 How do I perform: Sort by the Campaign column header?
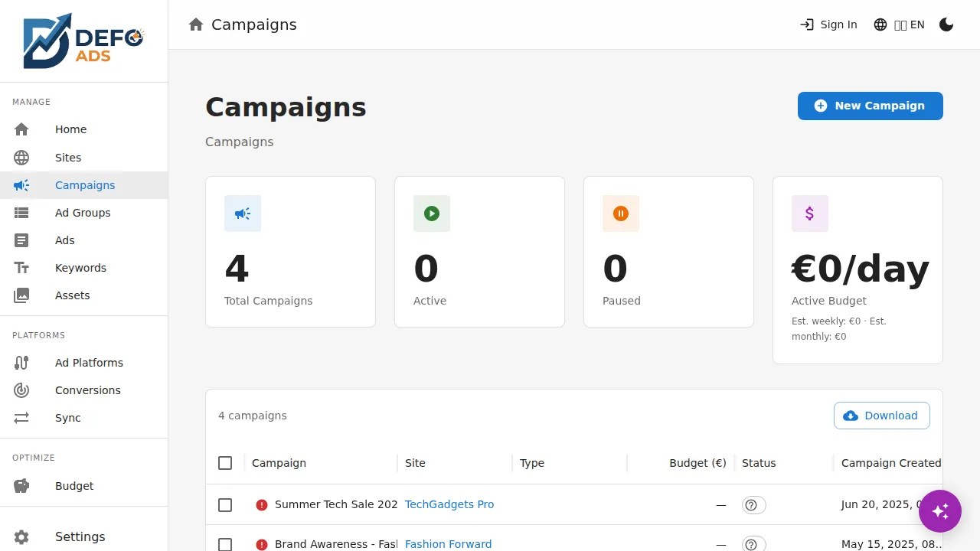[279, 463]
